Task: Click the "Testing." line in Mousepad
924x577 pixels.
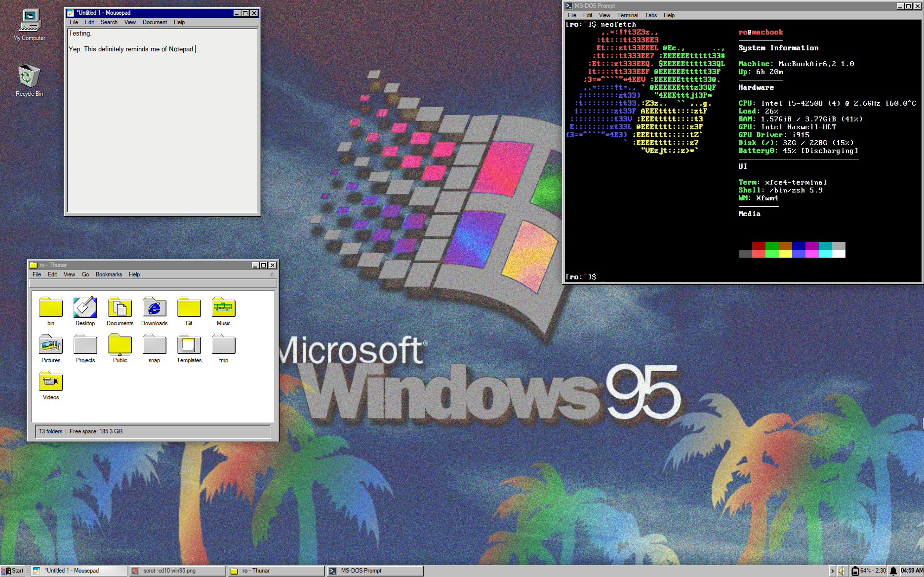Action: coord(80,34)
